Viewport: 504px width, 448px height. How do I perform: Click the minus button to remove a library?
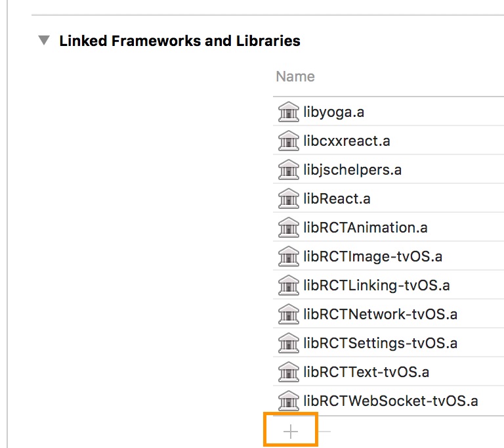(324, 432)
